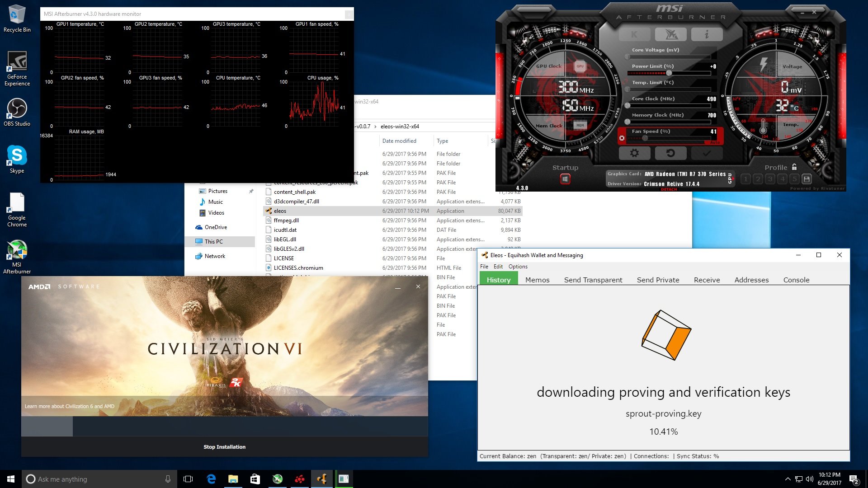Click eleos-win32-x64 in the Explorer address breadcrumb

coord(400,127)
